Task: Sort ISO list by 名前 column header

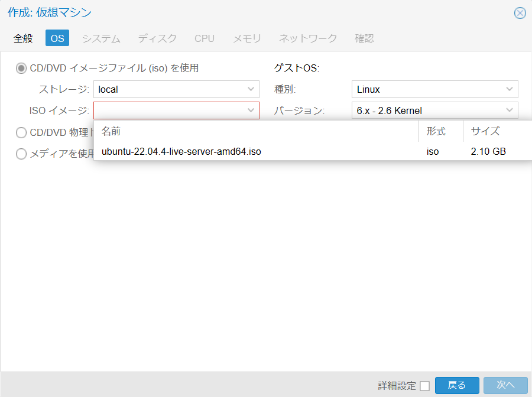Action: [x=256, y=131]
